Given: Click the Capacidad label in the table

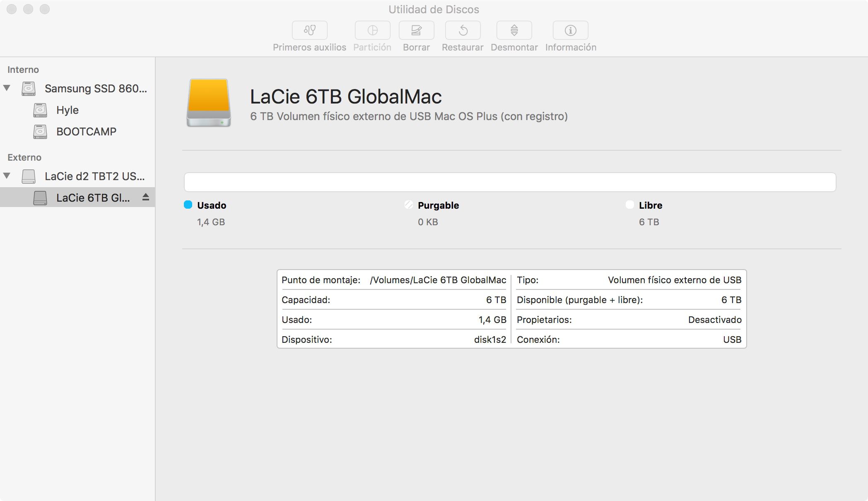Looking at the screenshot, I should tap(306, 300).
